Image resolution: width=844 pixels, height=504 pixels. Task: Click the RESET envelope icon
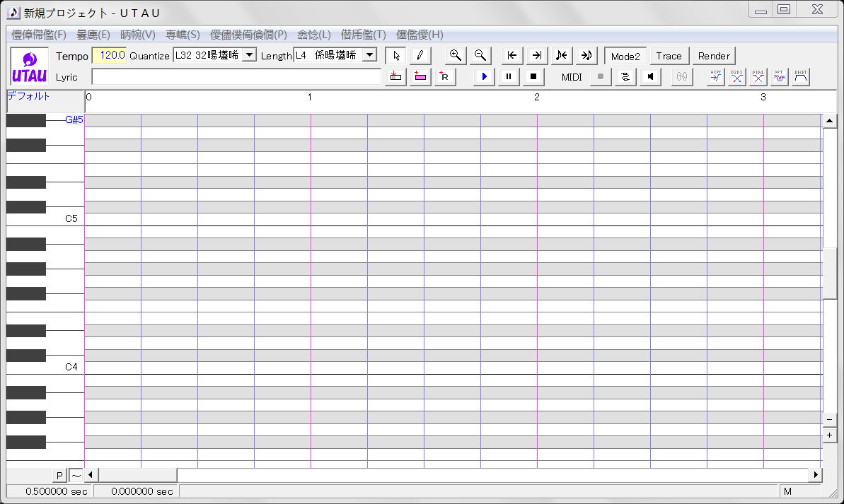coord(800,76)
